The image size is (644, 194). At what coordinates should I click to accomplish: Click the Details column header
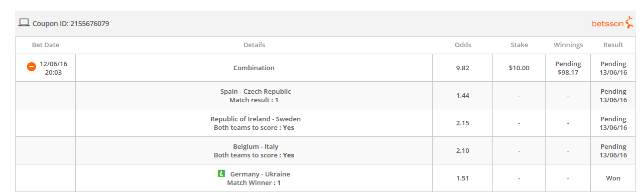point(254,45)
